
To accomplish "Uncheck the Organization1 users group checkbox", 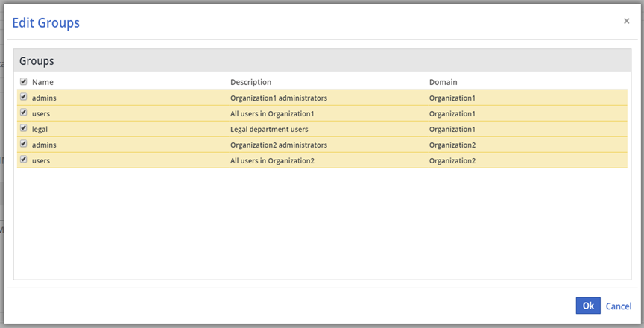I will 24,113.
